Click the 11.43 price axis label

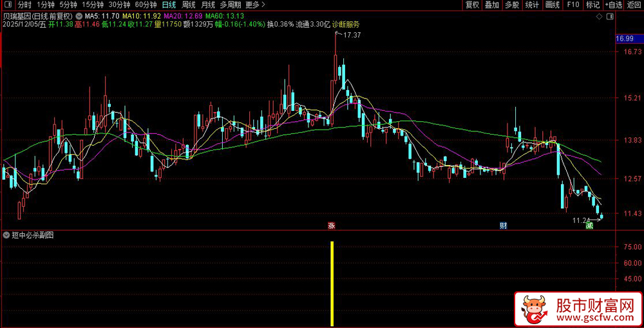point(631,214)
